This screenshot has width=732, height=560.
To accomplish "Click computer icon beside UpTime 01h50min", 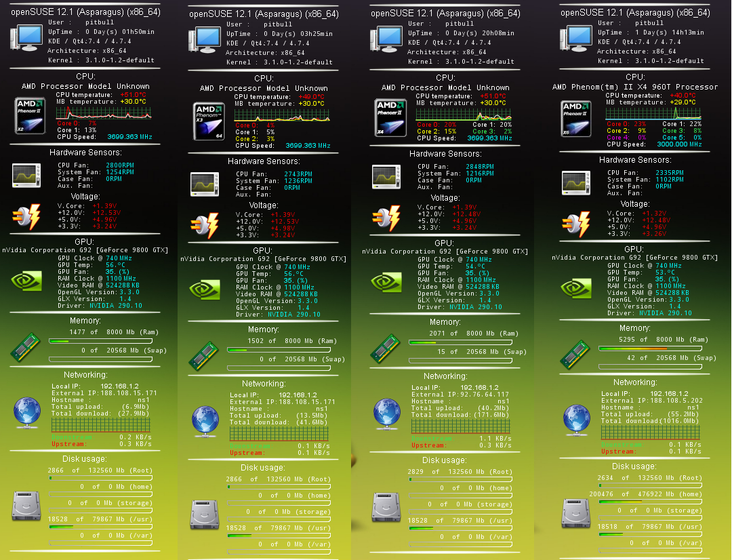I will point(26,38).
